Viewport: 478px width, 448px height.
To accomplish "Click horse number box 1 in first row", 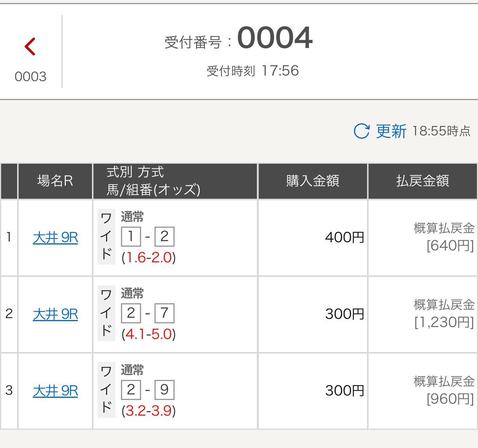I will pyautogui.click(x=131, y=237).
